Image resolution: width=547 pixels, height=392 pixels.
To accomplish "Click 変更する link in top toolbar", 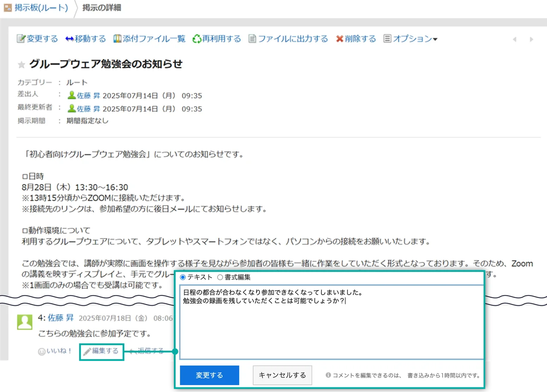I will coord(42,39).
